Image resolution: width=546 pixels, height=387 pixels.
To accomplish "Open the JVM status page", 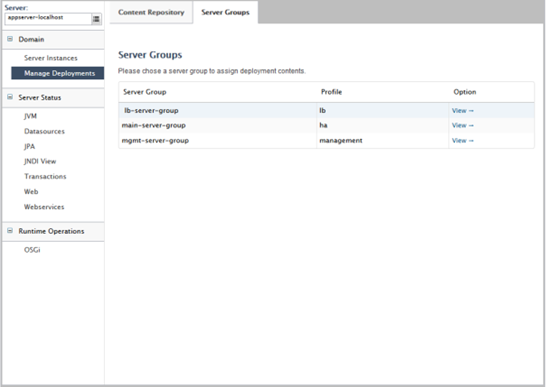I will coord(30,116).
